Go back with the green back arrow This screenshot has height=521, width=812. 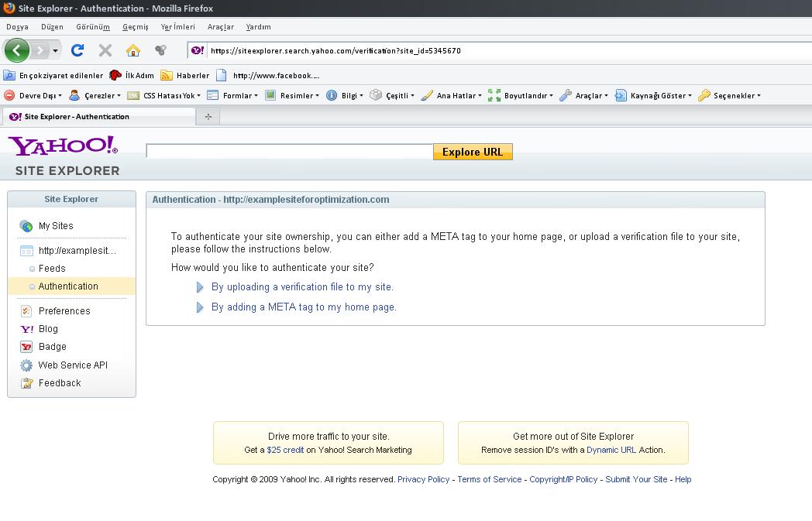click(16, 50)
